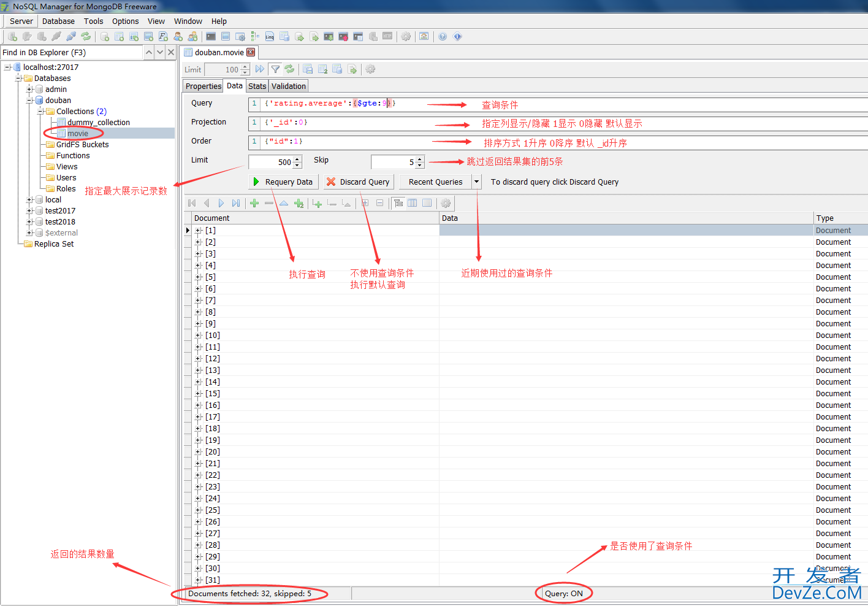The image size is (868, 606).
Task: Open the LINQ query tool icon
Action: [270, 37]
